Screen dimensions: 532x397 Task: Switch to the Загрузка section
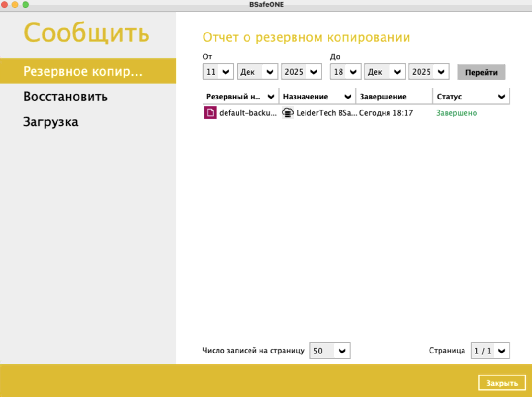[51, 122]
